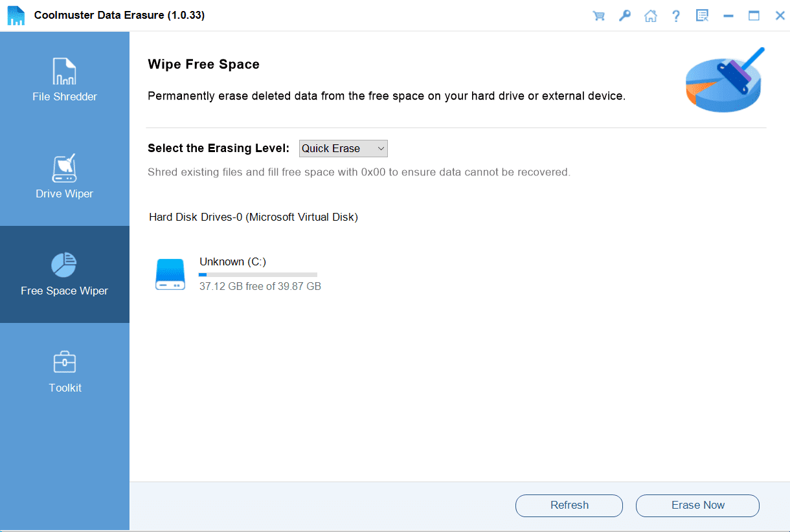Open help via the question mark icon
The image size is (790, 532).
point(676,16)
